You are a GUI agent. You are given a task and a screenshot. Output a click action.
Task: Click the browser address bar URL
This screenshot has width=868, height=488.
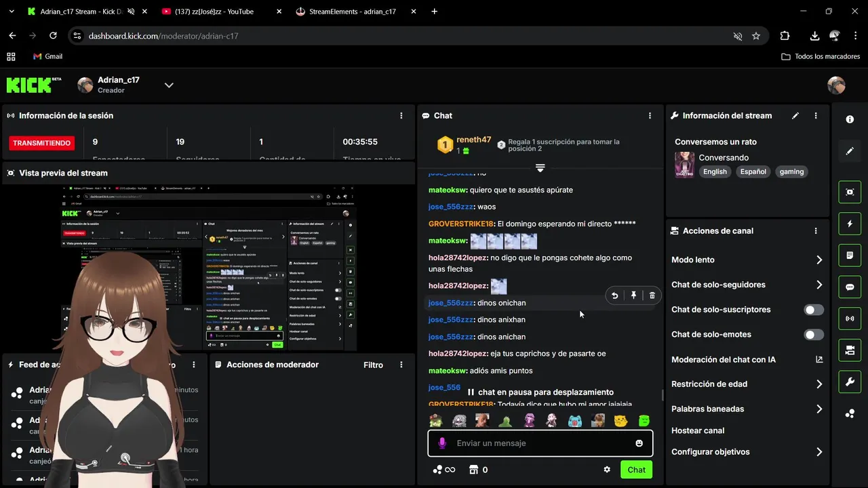163,36
